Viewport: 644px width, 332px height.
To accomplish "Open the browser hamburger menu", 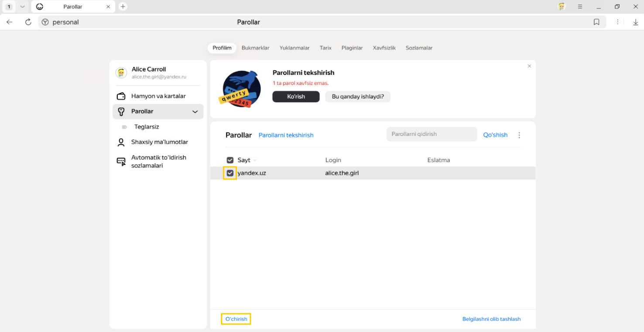I will pyautogui.click(x=580, y=7).
